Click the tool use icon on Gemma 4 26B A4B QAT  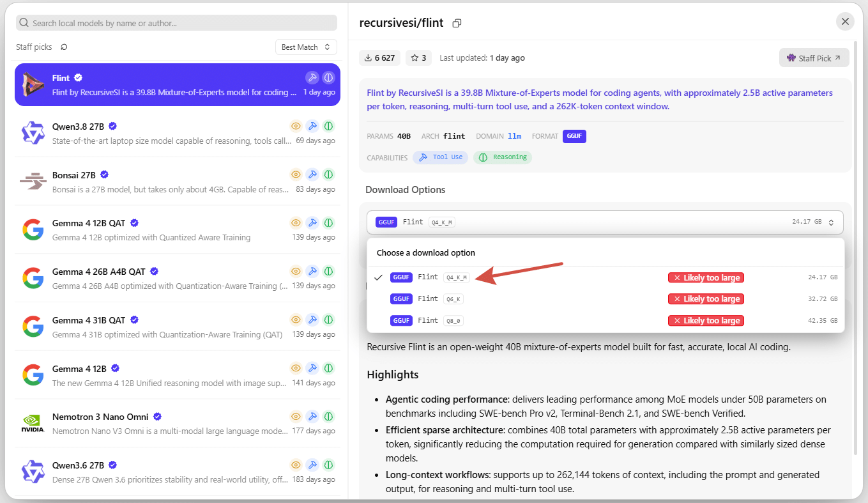(x=312, y=271)
